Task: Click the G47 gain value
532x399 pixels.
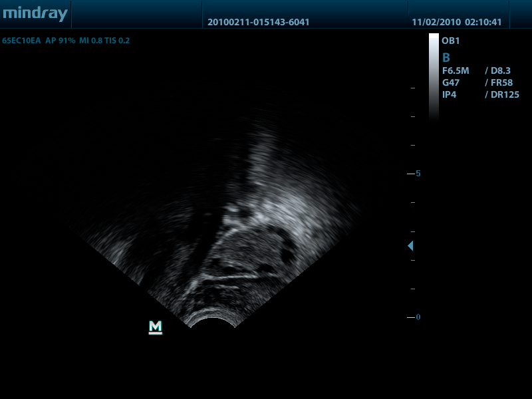Action: [x=450, y=82]
